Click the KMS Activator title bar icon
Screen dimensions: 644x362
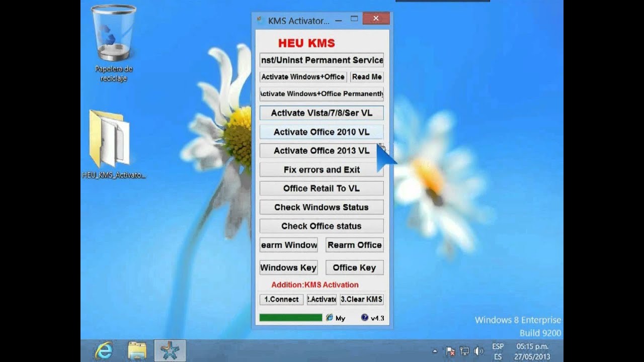click(x=260, y=21)
